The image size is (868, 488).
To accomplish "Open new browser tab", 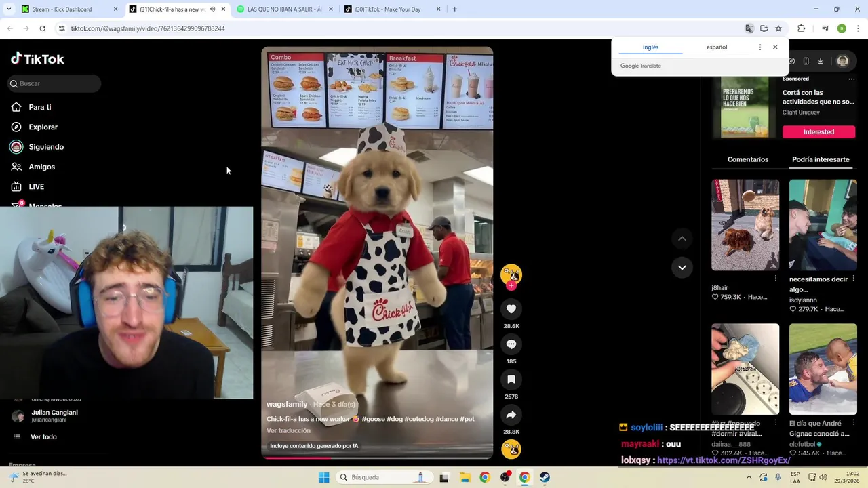I will click(x=454, y=9).
